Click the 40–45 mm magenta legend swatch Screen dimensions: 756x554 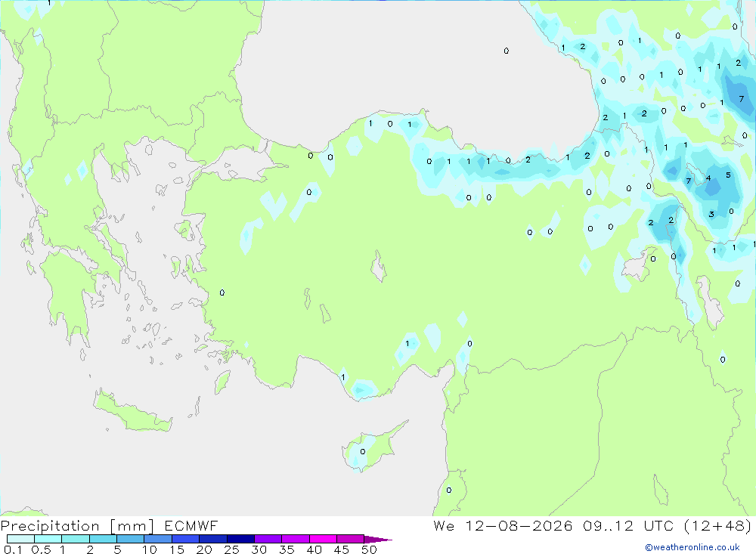(323, 539)
